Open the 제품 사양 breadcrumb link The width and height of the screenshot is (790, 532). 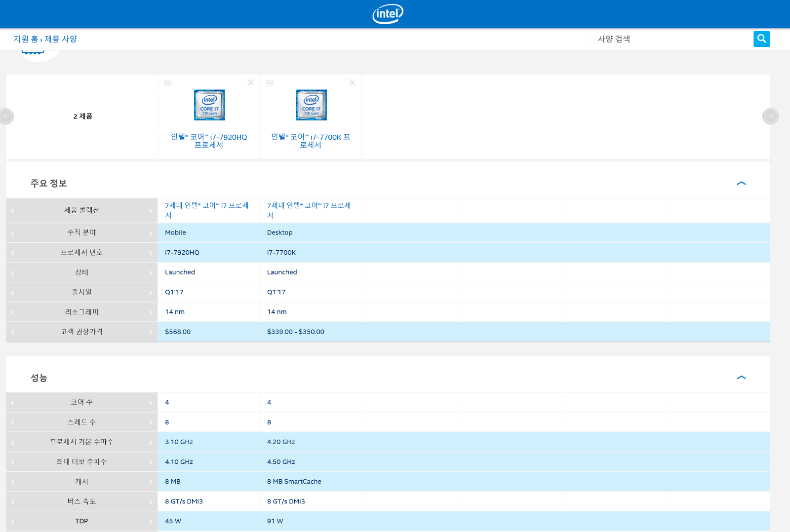(61, 39)
